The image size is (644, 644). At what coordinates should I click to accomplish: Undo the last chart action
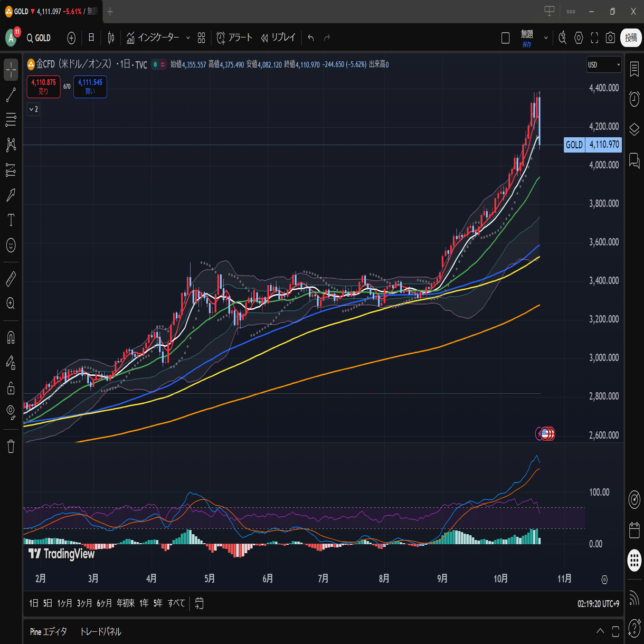311,38
